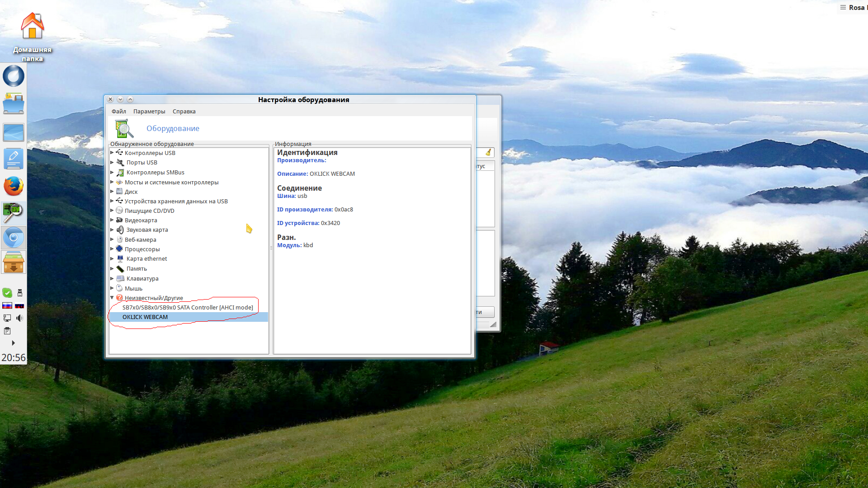Show hidden tray icons arrow

click(13, 343)
